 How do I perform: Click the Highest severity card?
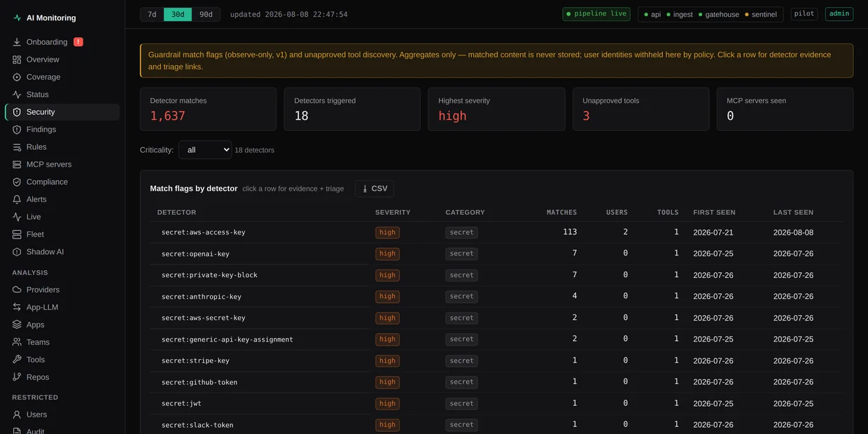(496, 109)
